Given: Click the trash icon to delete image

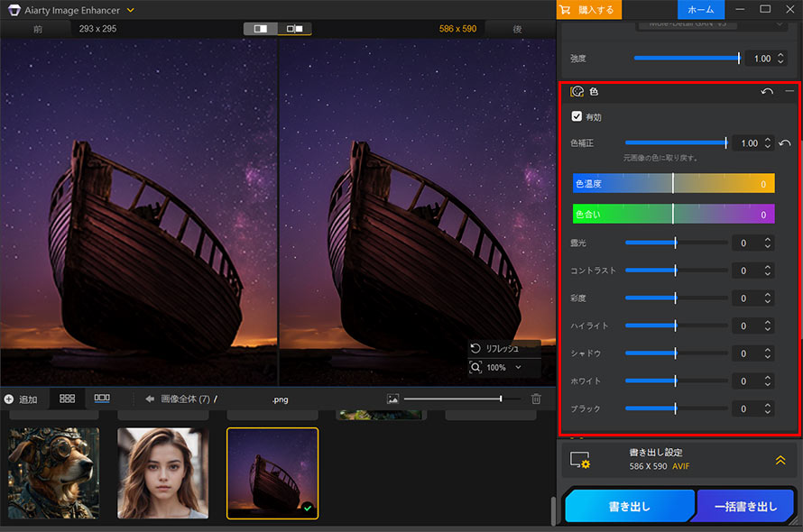Looking at the screenshot, I should pos(537,398).
